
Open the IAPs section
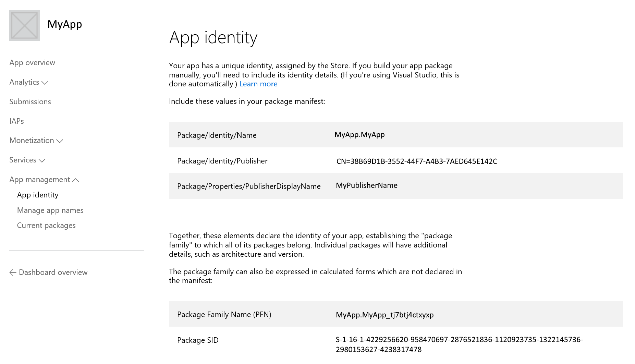click(x=16, y=121)
